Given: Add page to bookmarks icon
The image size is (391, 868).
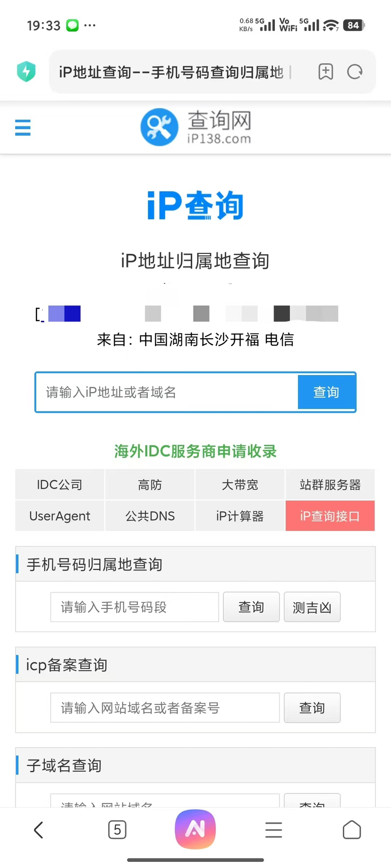Looking at the screenshot, I should click(325, 72).
